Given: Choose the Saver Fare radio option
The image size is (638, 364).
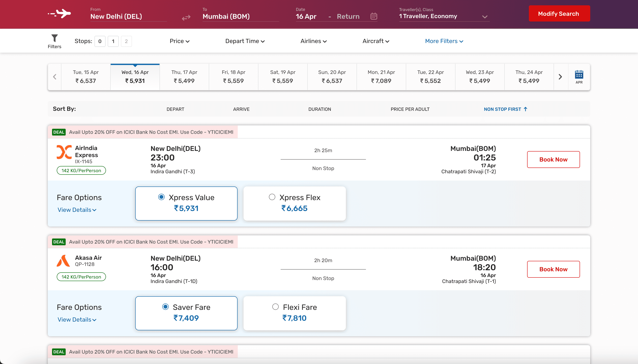Looking at the screenshot, I should [x=165, y=307].
